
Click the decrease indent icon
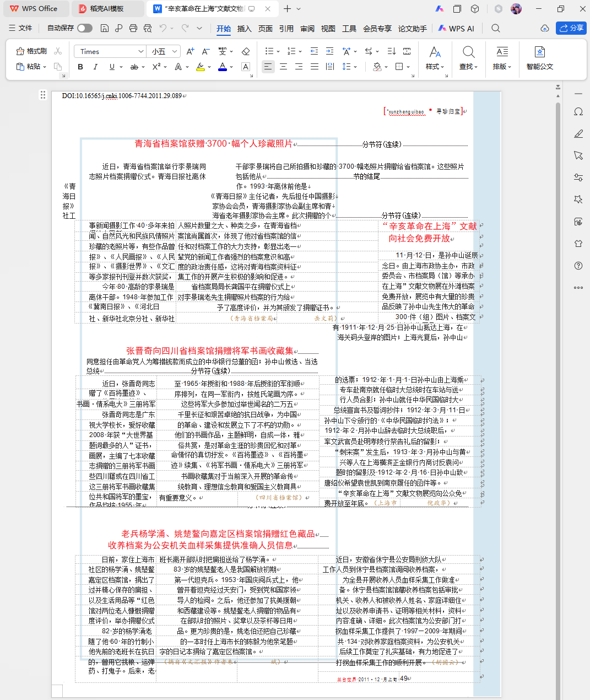[314, 51]
